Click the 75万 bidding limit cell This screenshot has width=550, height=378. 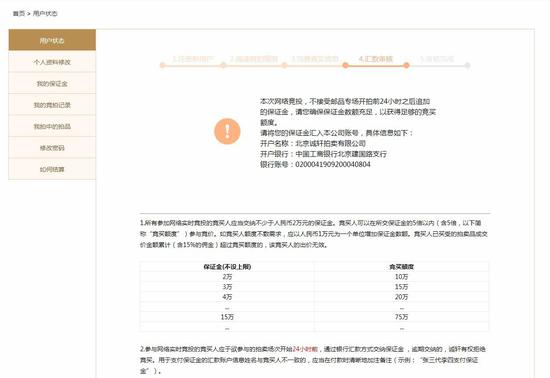click(401, 317)
